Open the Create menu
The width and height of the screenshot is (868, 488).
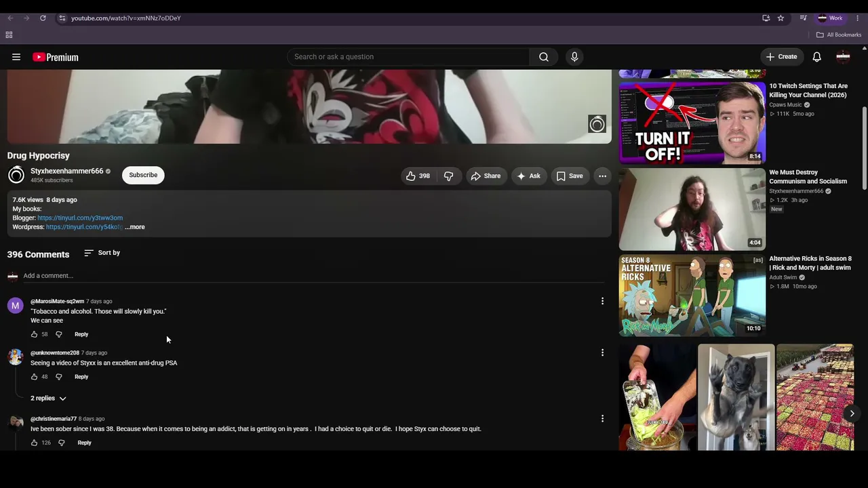781,57
